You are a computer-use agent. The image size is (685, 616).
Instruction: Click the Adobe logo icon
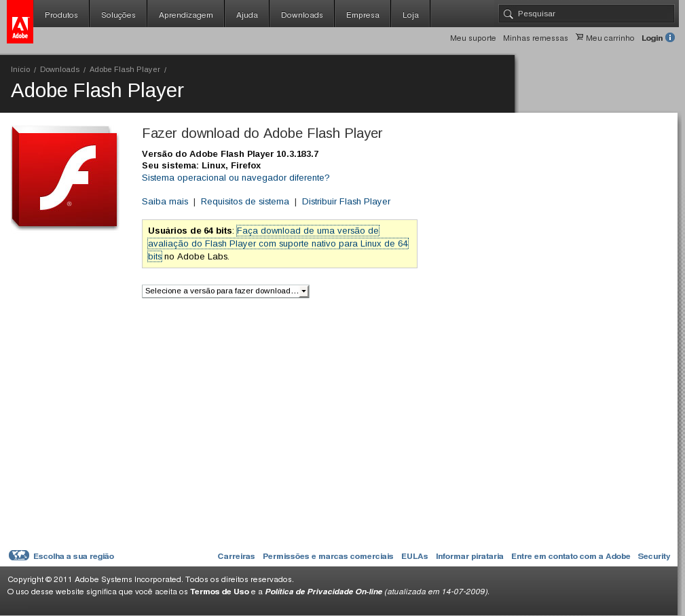tap(20, 22)
